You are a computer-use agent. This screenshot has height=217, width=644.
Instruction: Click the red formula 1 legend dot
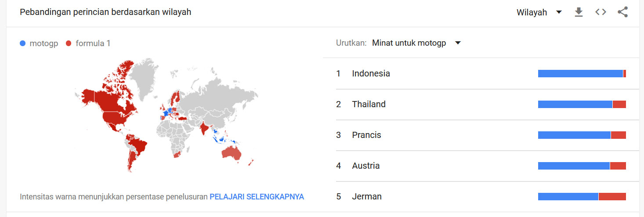[x=68, y=43]
